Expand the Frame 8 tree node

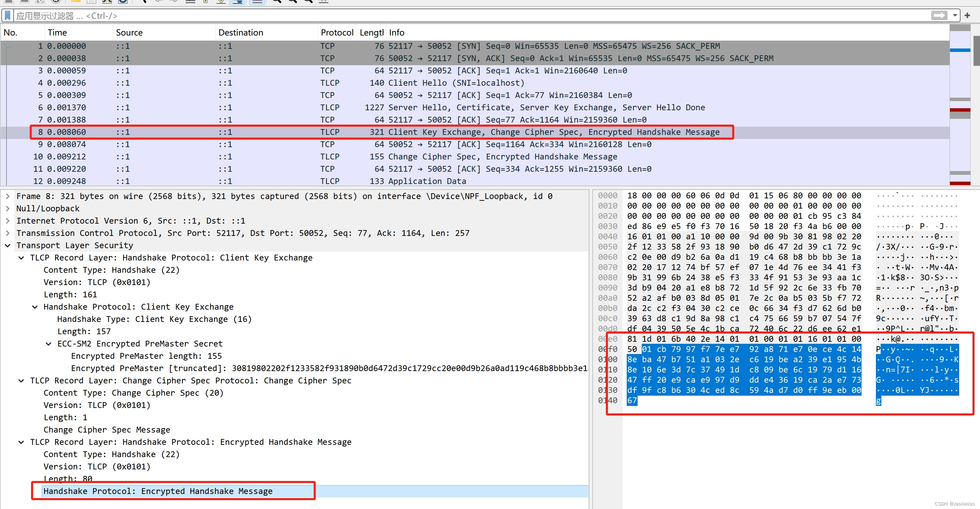point(8,196)
